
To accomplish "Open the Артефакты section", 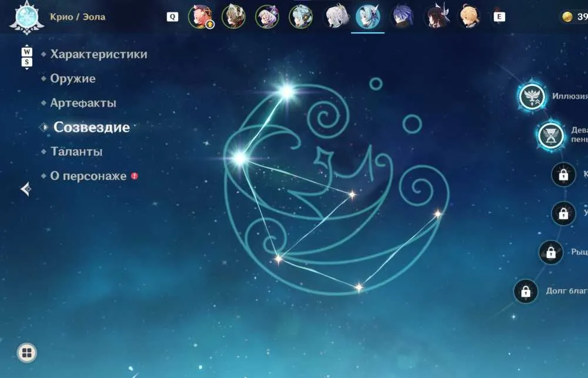I will [x=83, y=103].
